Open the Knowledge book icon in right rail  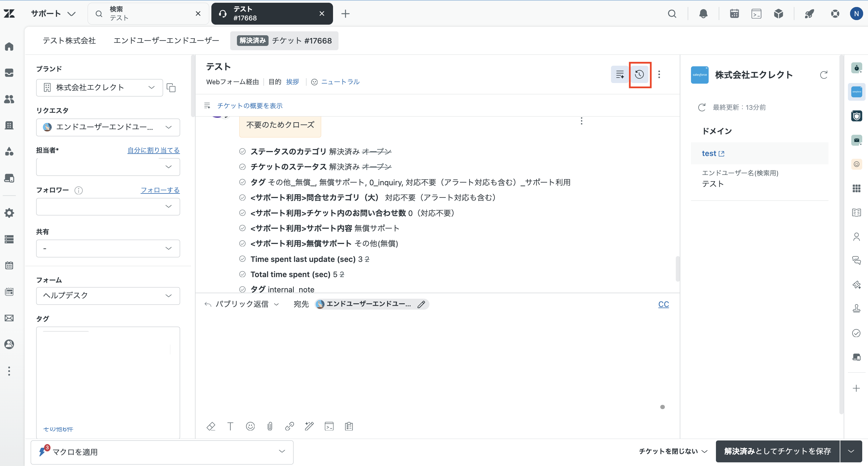[x=856, y=213]
